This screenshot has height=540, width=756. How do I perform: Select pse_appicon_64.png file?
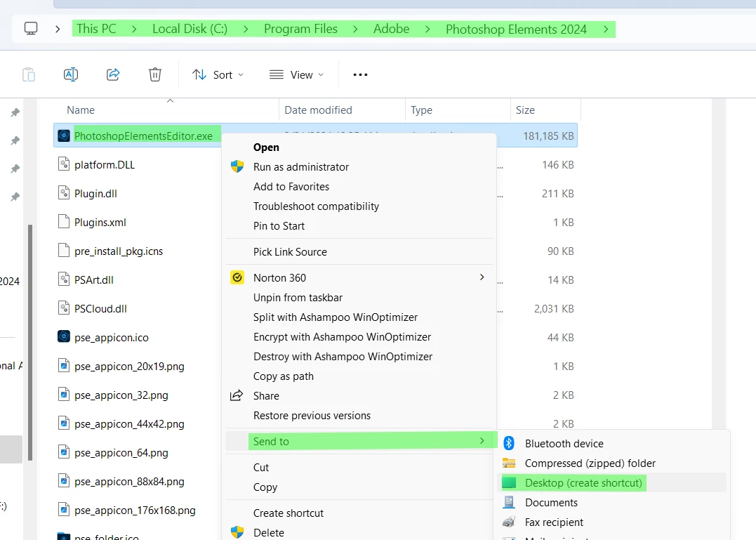point(121,453)
